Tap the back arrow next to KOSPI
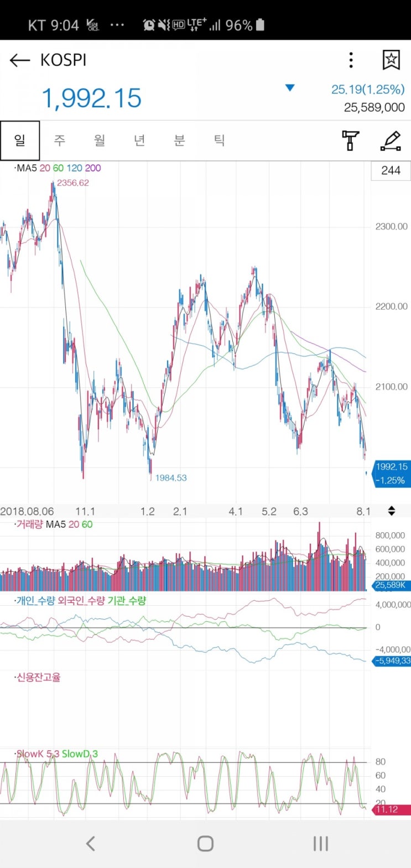 [20, 60]
